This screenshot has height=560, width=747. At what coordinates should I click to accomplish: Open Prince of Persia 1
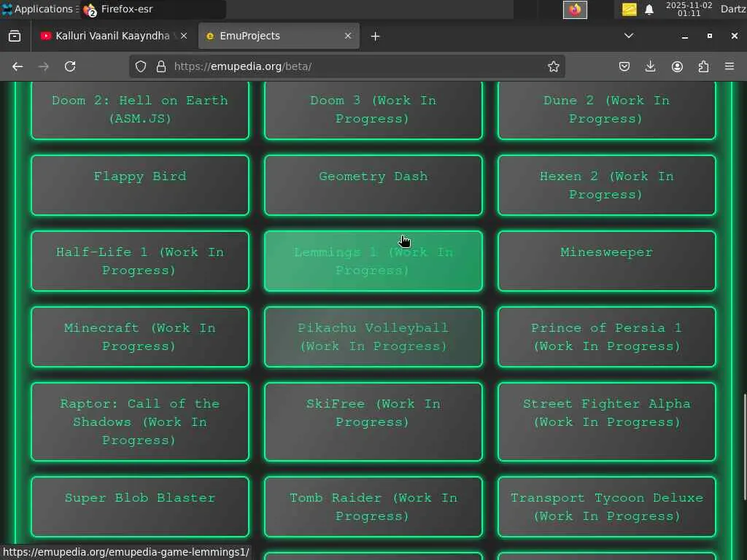tap(606, 337)
